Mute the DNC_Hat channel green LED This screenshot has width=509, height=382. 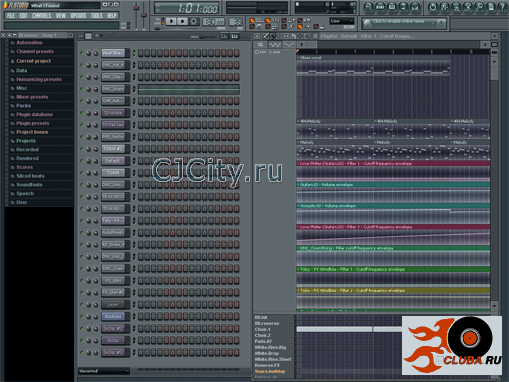[x=82, y=65]
